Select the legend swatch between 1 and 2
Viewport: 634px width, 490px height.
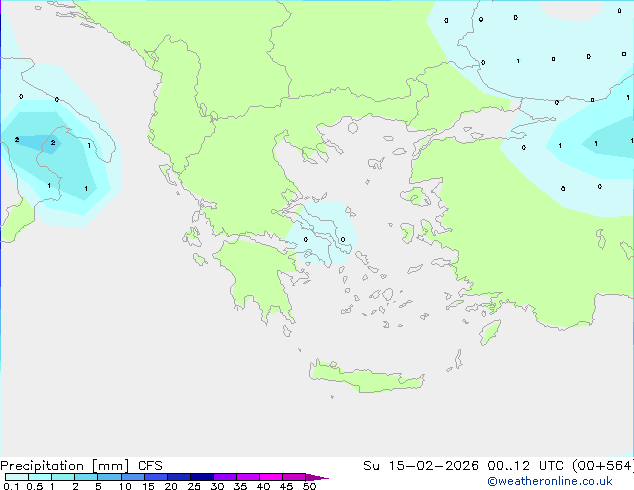63,477
